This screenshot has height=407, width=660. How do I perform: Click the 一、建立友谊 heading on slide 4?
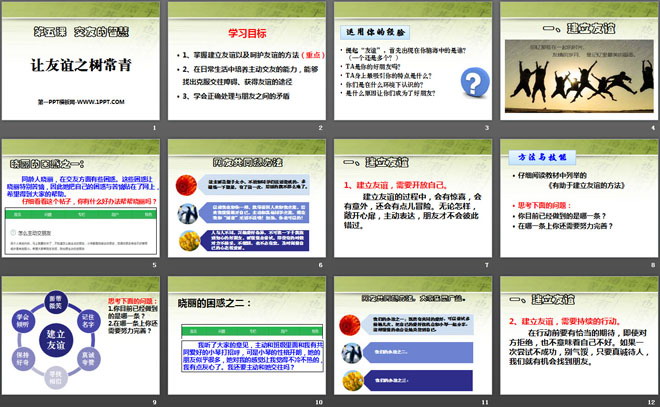coord(579,29)
